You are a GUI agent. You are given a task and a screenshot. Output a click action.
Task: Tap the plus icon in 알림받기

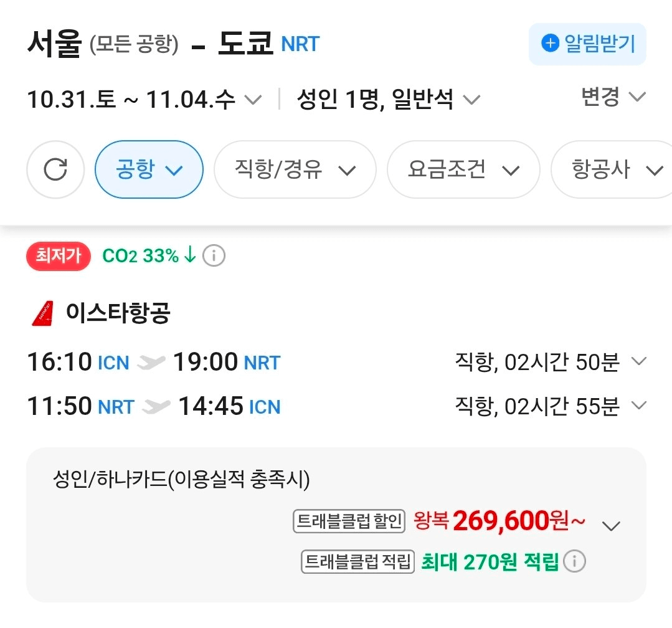point(551,43)
